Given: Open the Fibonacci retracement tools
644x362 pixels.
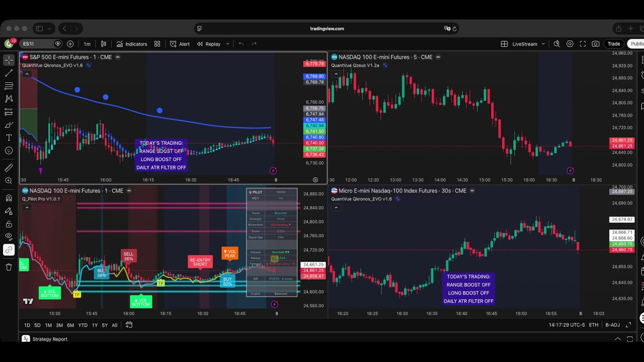Looking at the screenshot, I should (x=9, y=86).
